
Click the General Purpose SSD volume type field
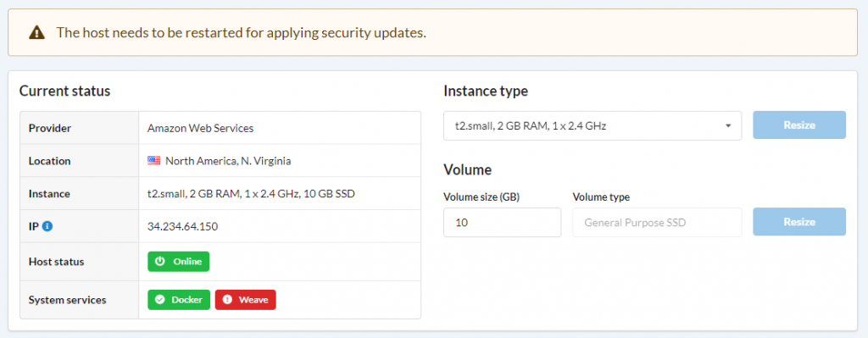tap(657, 223)
